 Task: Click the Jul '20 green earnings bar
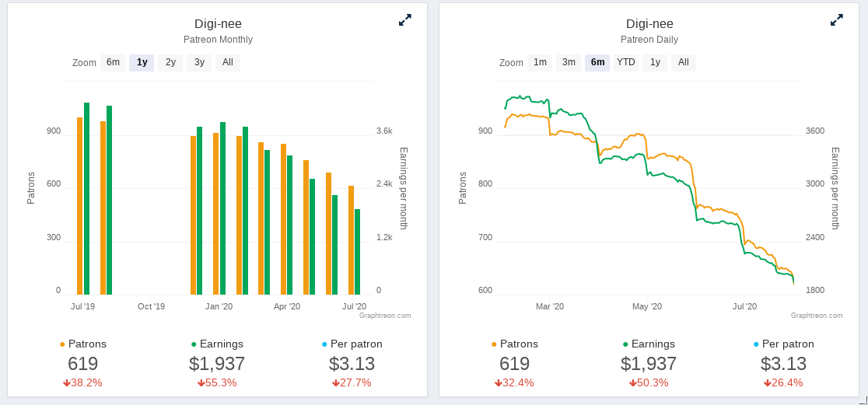pyautogui.click(x=358, y=253)
